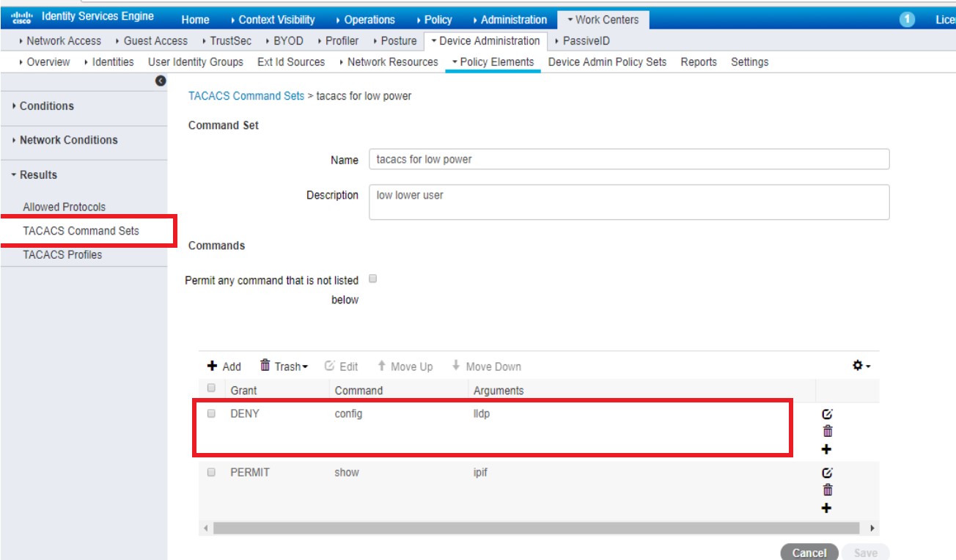Open the table settings gear menu
The width and height of the screenshot is (956, 560).
(861, 365)
